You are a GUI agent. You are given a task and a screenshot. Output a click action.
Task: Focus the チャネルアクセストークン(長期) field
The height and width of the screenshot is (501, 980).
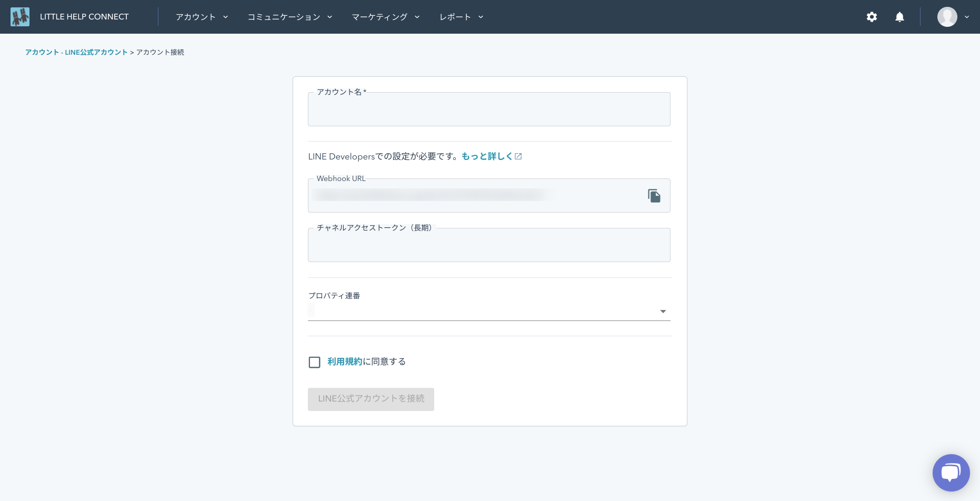click(x=489, y=245)
